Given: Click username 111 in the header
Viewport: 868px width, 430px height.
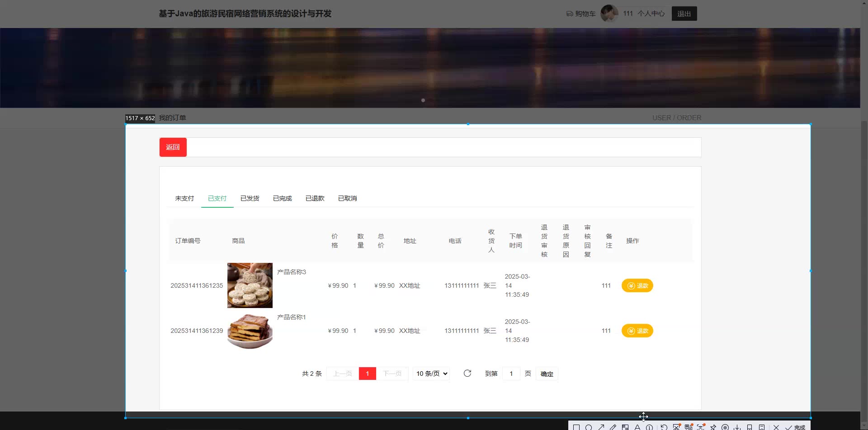Looking at the screenshot, I should pos(628,14).
